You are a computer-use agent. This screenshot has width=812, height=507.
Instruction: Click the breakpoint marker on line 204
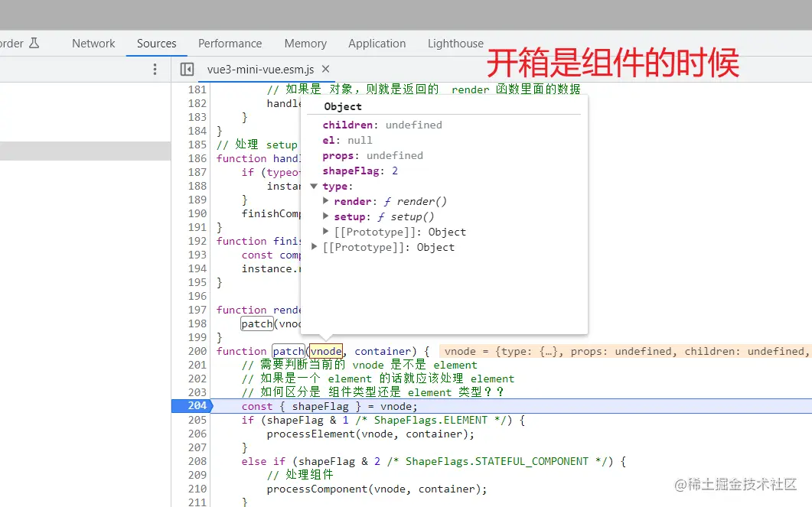[191, 405]
